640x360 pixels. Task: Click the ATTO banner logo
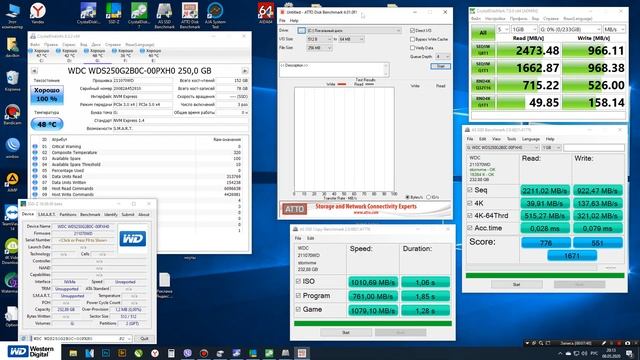pos(294,209)
